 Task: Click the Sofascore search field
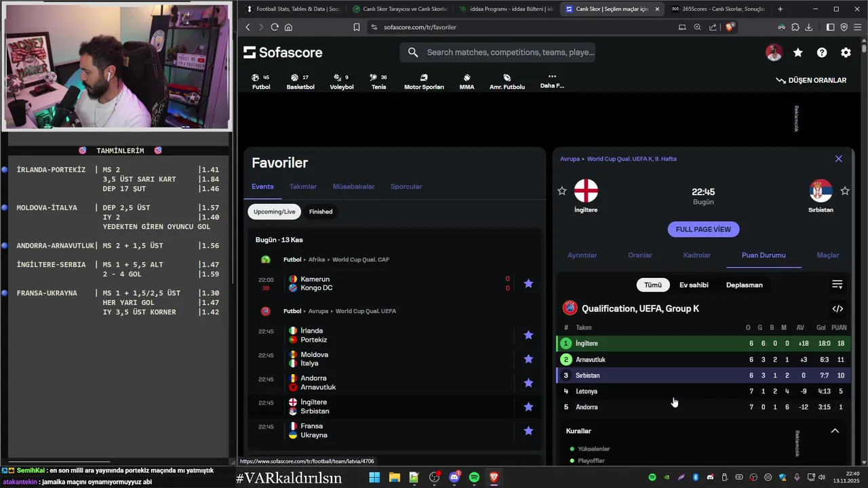tap(498, 52)
